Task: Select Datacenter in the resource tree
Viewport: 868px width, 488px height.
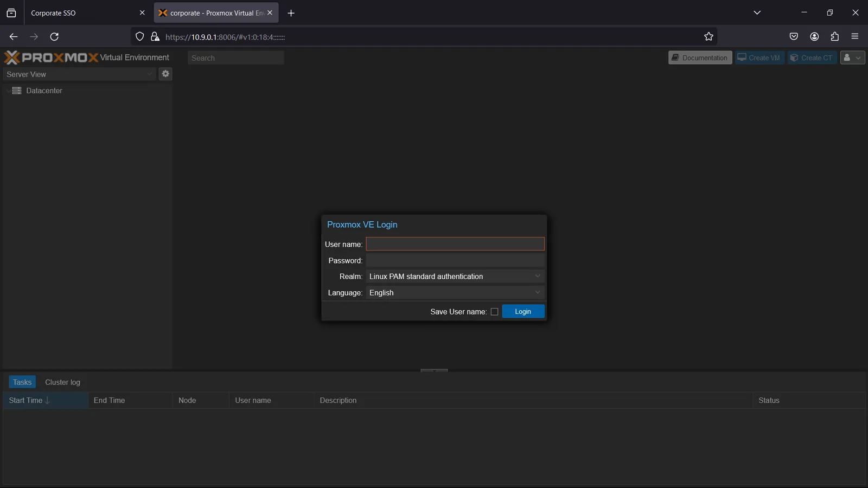Action: tap(44, 91)
